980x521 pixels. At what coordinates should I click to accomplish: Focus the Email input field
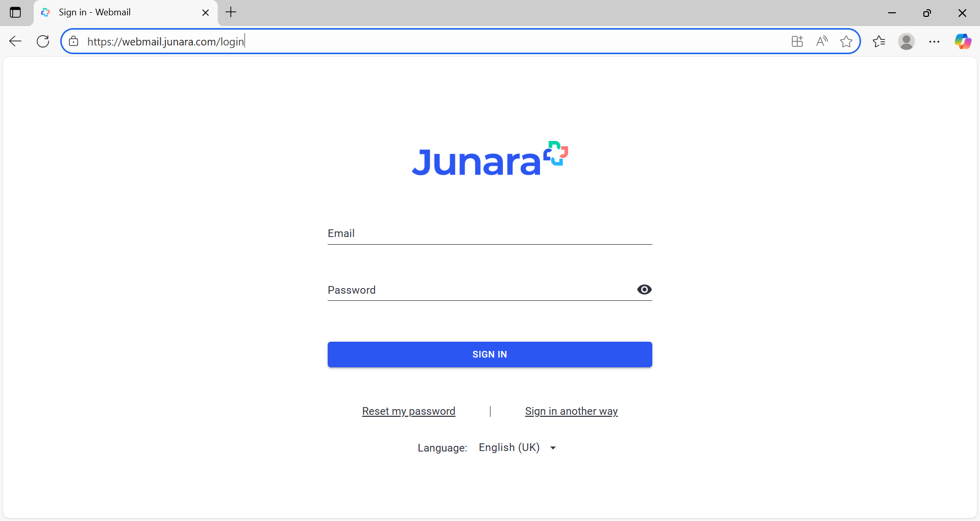pyautogui.click(x=490, y=233)
